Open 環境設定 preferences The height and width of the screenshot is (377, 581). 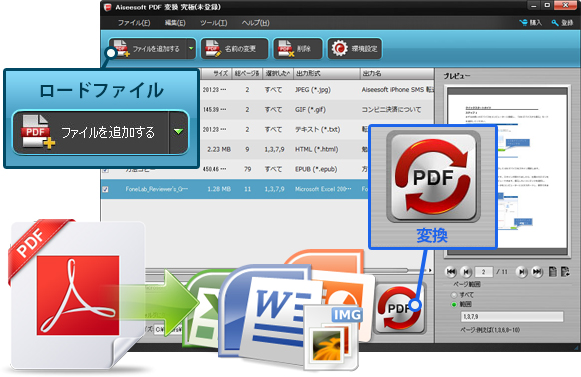pyautogui.click(x=355, y=49)
